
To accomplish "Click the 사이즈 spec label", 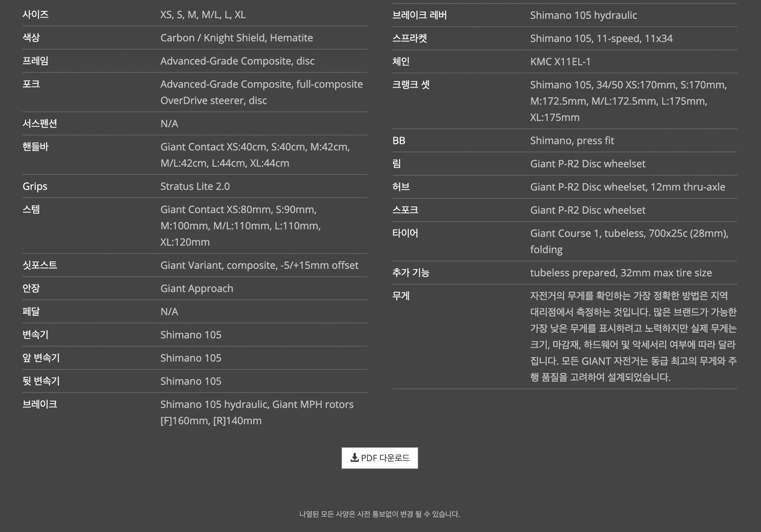I will click(x=35, y=15).
